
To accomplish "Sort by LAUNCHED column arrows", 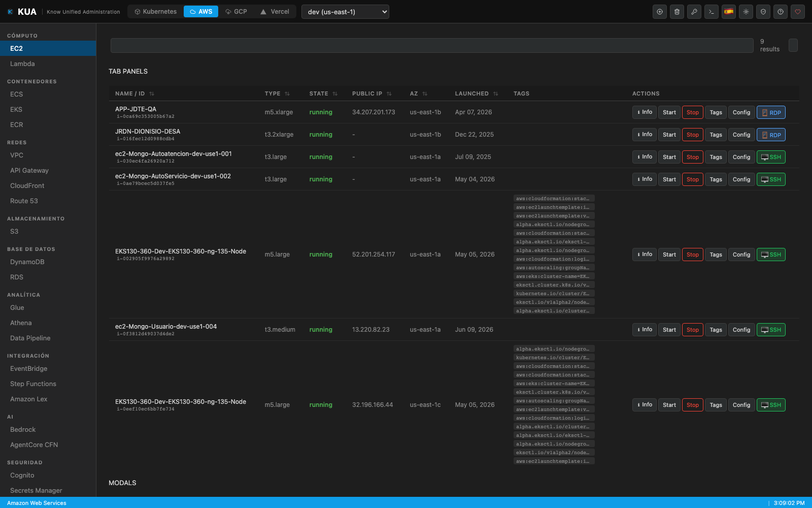I will click(496, 94).
